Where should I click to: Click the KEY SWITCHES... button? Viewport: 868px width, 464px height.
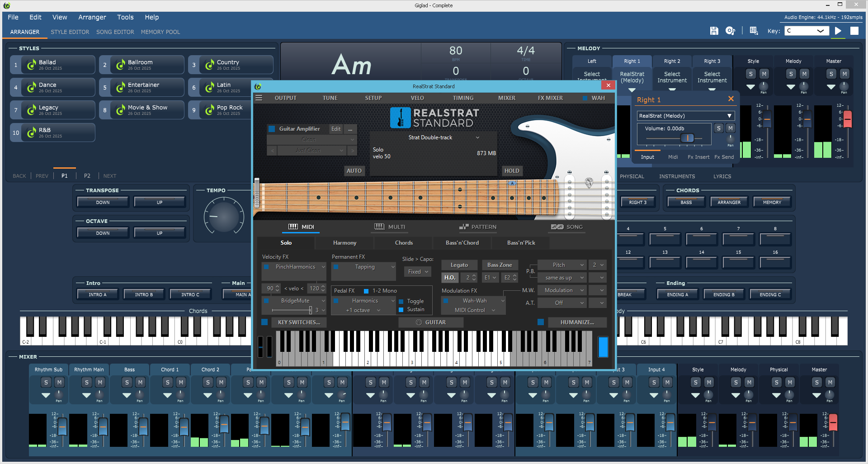299,322
